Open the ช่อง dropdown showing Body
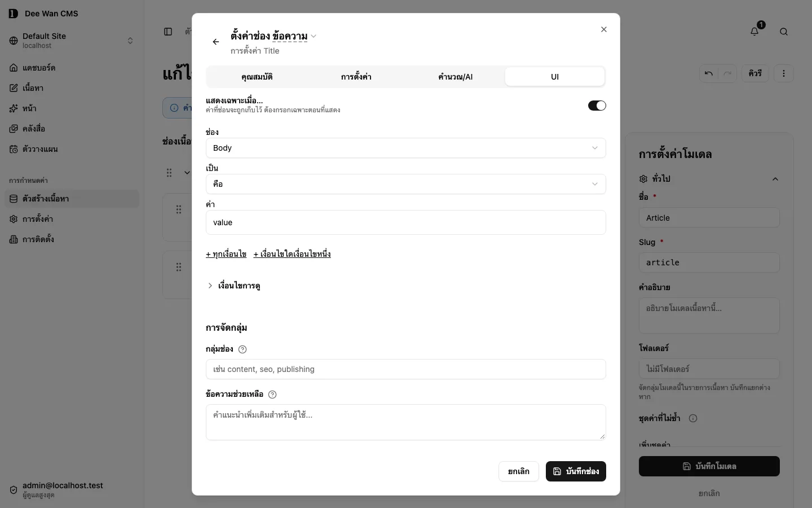Screen dimensions: 812x508 406,148
